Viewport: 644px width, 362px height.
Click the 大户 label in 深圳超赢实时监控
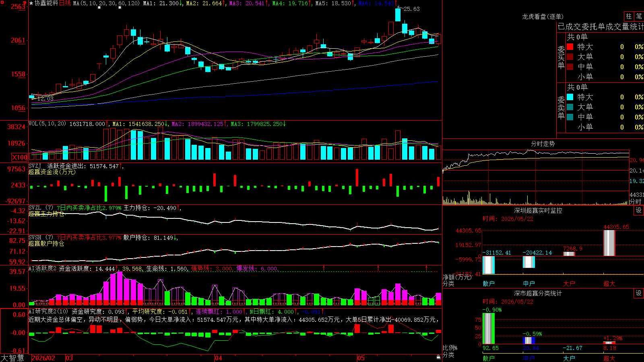point(569,284)
